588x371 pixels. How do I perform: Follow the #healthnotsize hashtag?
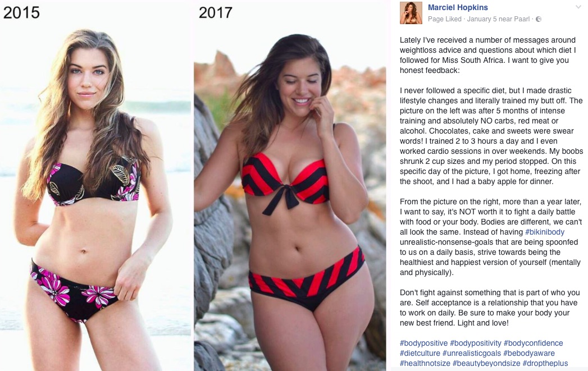[x=425, y=364]
